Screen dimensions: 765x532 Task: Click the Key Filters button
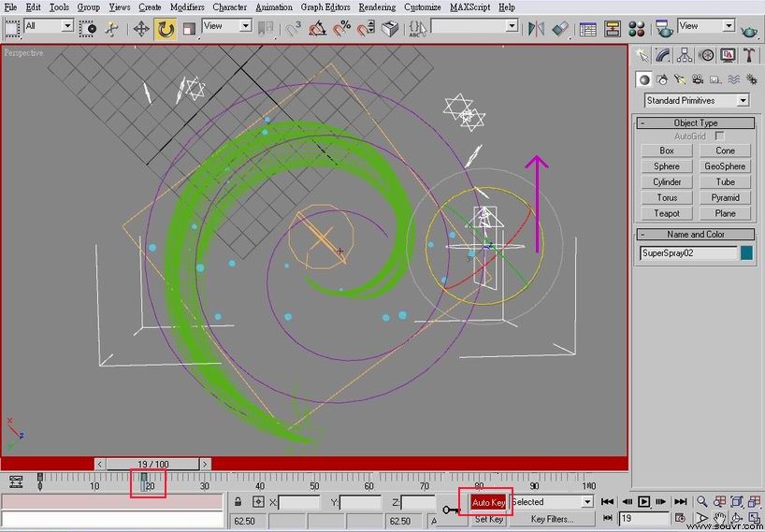point(552,519)
